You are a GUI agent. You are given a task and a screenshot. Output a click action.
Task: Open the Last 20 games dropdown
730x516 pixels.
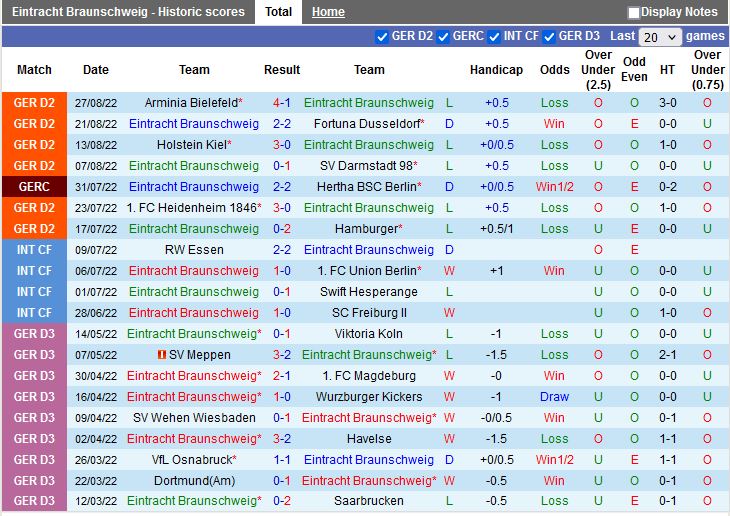[660, 37]
